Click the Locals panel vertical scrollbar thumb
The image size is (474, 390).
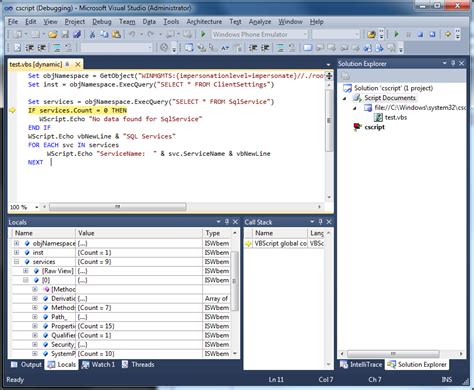[235, 281]
